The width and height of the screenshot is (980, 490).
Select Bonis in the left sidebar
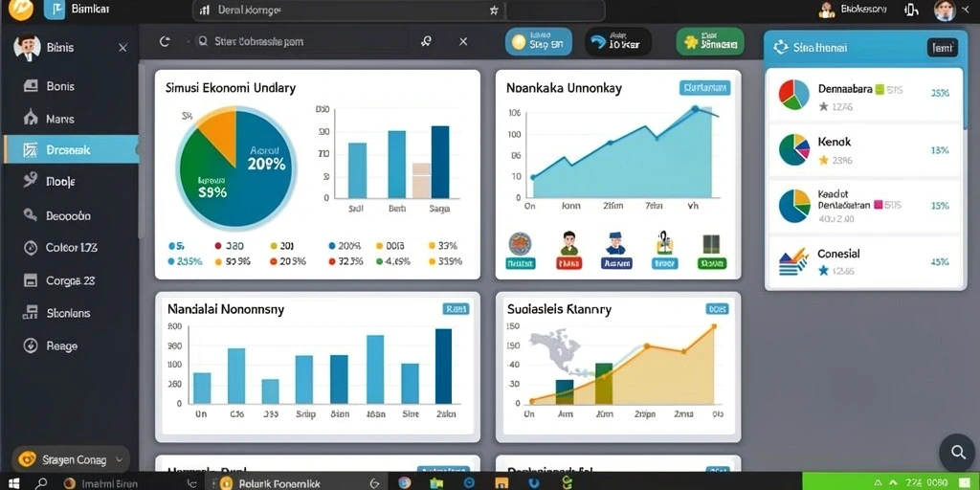60,86
